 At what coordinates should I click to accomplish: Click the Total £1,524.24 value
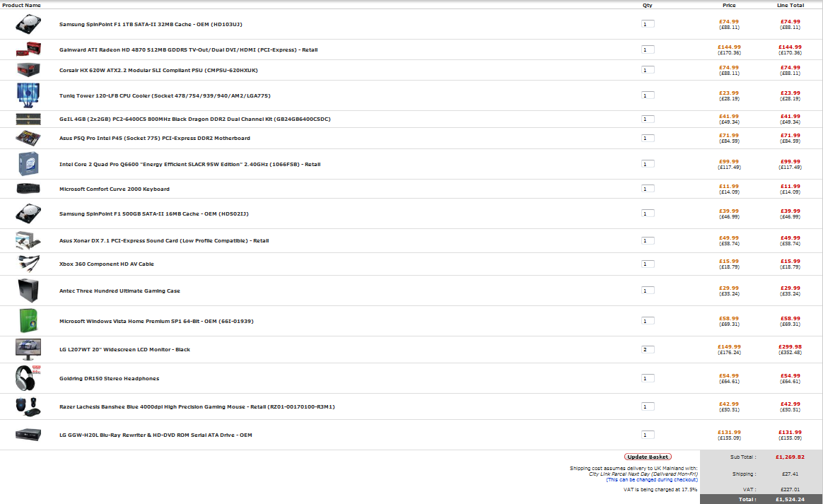[790, 499]
